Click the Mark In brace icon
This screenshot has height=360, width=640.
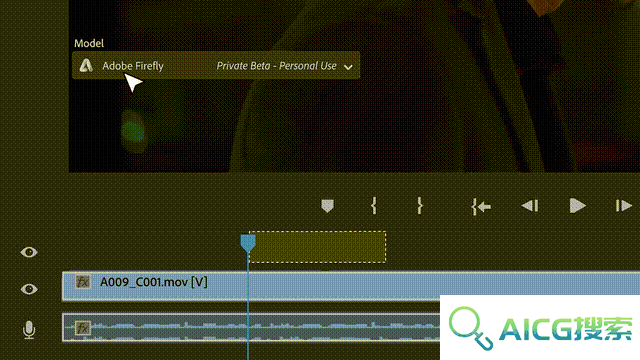pos(373,206)
